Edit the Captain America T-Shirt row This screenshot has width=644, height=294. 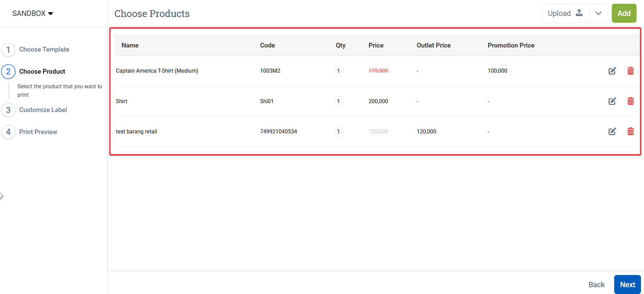tap(612, 71)
